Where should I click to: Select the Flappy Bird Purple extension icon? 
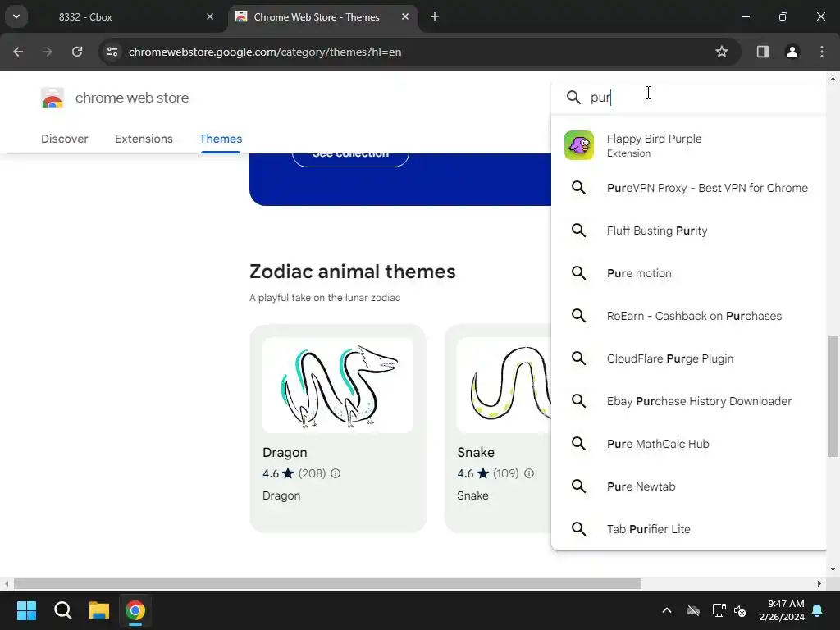click(x=579, y=145)
